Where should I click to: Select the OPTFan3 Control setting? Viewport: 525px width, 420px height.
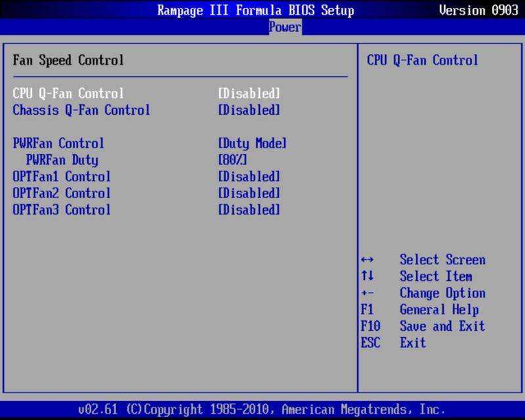click(x=62, y=209)
